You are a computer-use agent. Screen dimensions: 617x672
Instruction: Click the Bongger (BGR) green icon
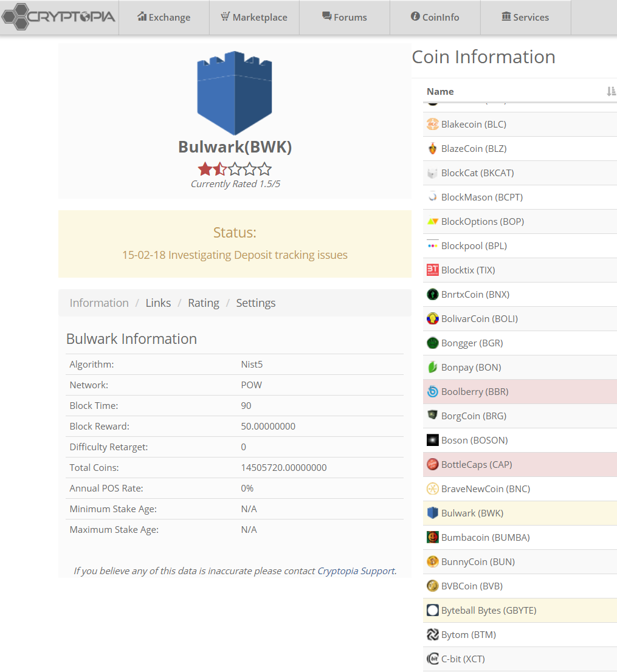[x=433, y=343]
